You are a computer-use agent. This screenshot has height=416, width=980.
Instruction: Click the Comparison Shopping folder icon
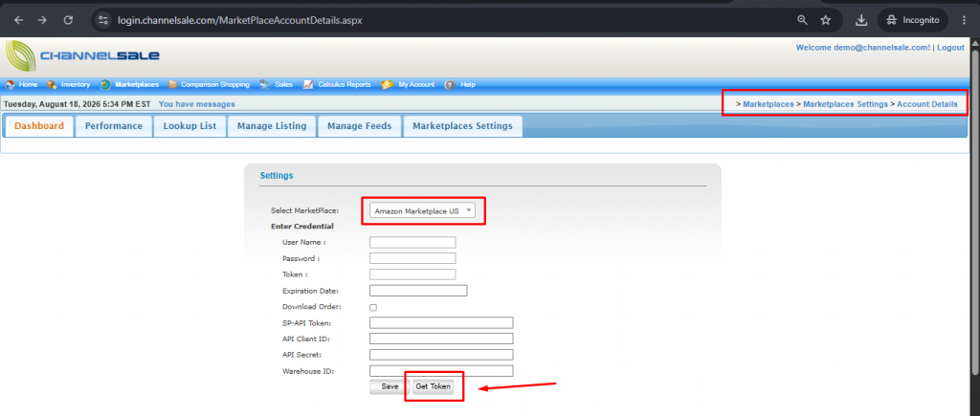pos(172,84)
